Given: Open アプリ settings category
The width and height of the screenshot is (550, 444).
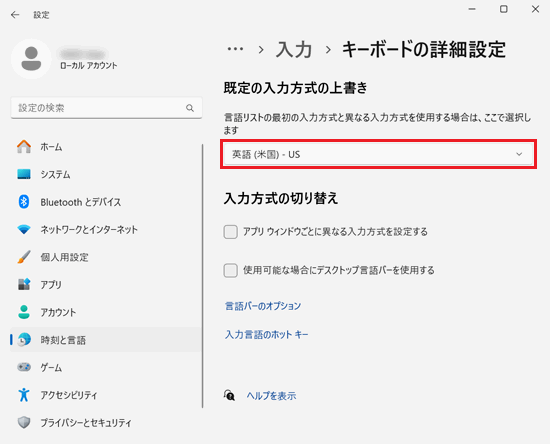Looking at the screenshot, I should [106, 284].
